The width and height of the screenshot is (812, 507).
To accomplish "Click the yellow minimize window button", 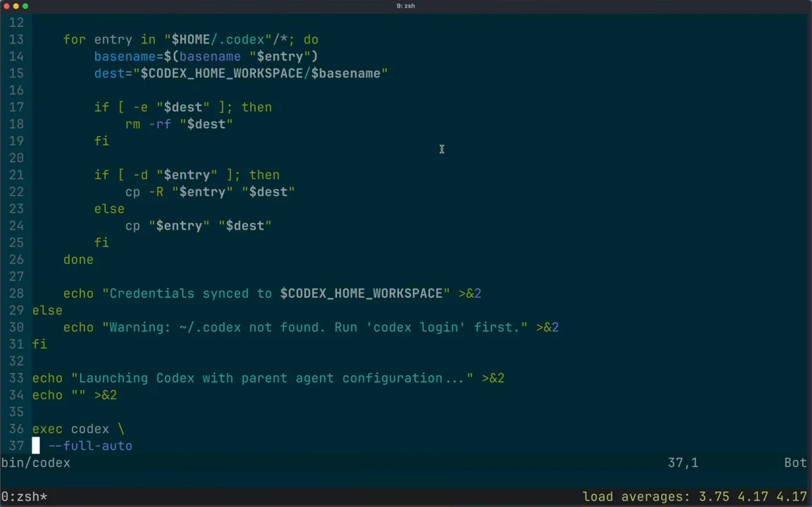I will tap(16, 6).
